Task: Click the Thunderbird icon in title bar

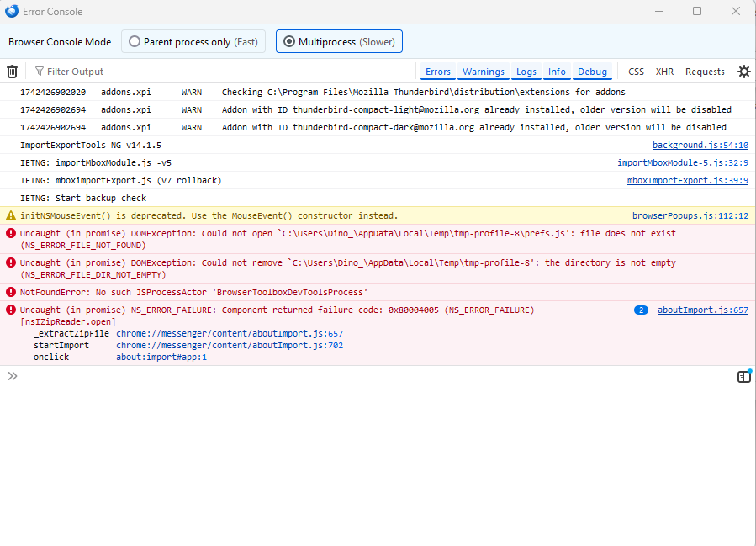Action: 11,12
